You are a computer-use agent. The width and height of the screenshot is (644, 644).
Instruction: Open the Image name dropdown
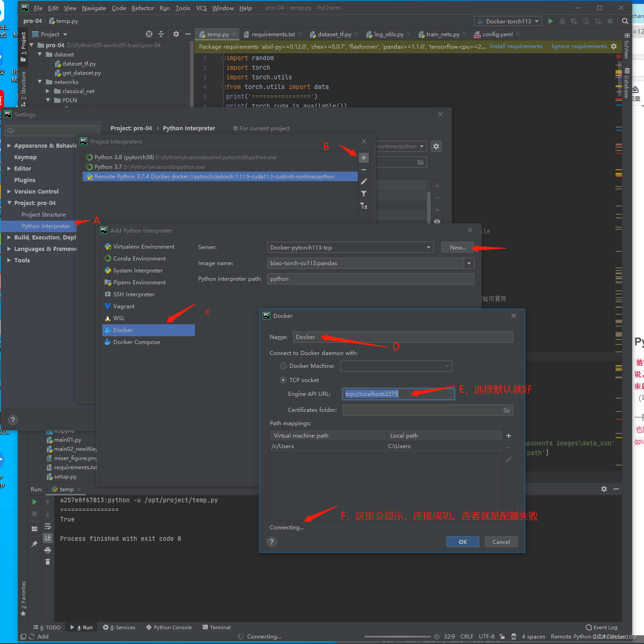(x=469, y=263)
